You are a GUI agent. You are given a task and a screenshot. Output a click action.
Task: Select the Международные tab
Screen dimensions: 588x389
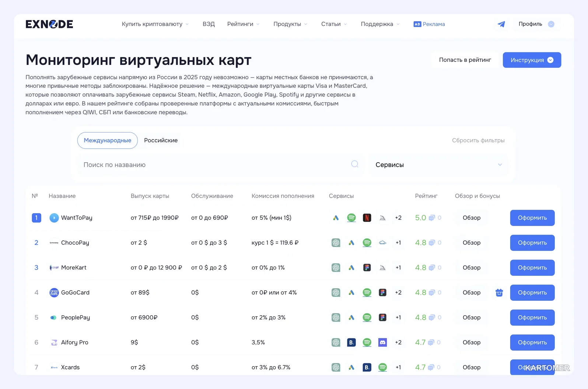(x=108, y=140)
